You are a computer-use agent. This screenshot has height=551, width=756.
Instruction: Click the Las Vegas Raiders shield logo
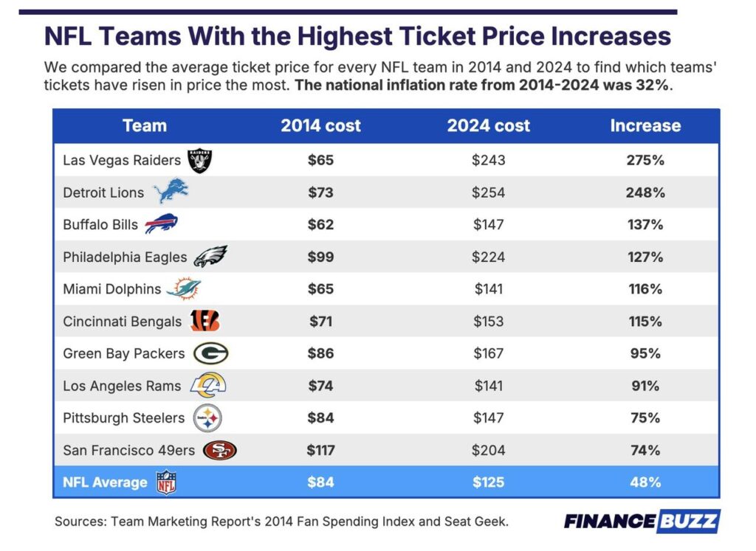pos(199,160)
